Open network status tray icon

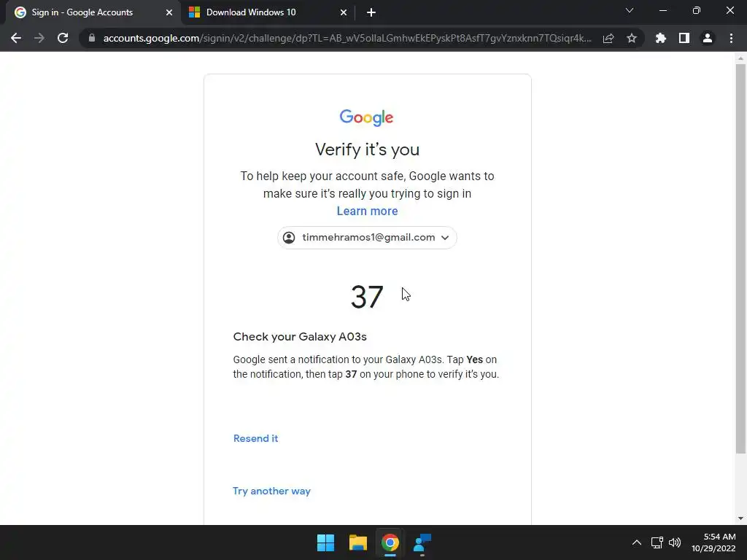(657, 542)
